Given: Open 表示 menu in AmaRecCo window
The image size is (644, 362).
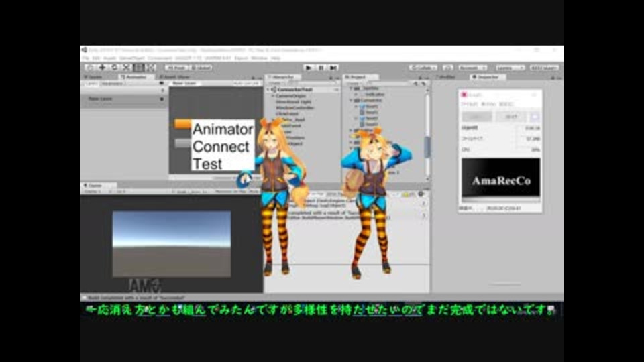Looking at the screenshot, I should pos(488,105).
